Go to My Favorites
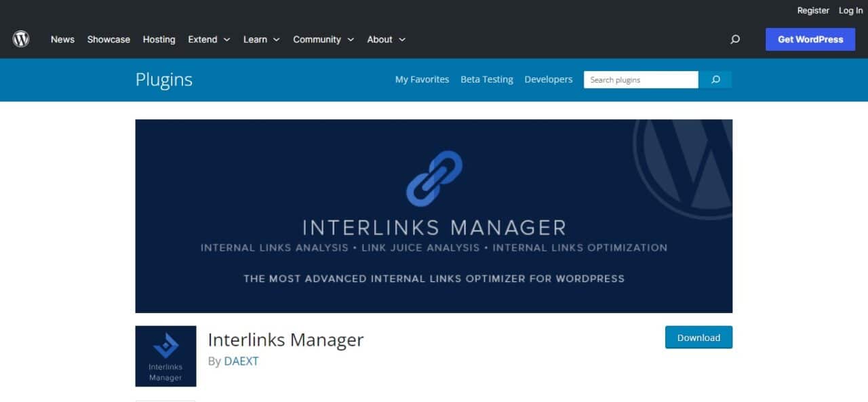 click(422, 79)
